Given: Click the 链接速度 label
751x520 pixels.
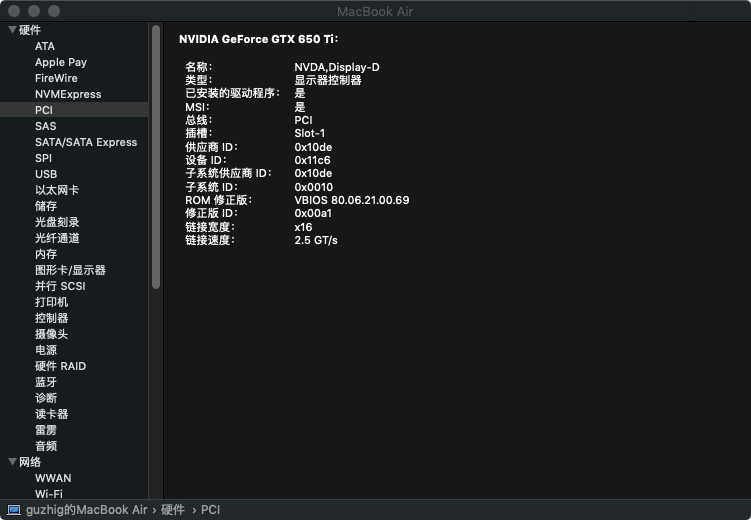Looking at the screenshot, I should pos(210,240).
